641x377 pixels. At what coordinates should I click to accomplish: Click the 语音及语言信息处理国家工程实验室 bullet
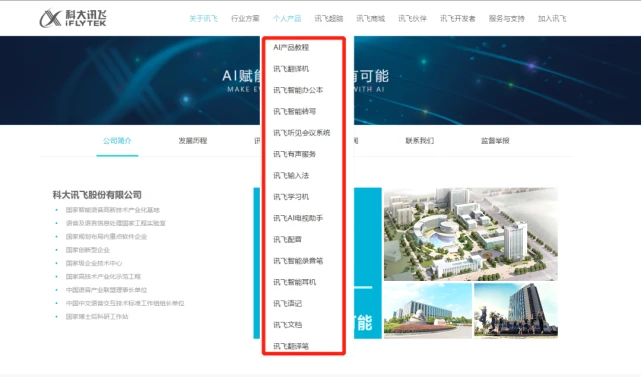click(x=116, y=223)
